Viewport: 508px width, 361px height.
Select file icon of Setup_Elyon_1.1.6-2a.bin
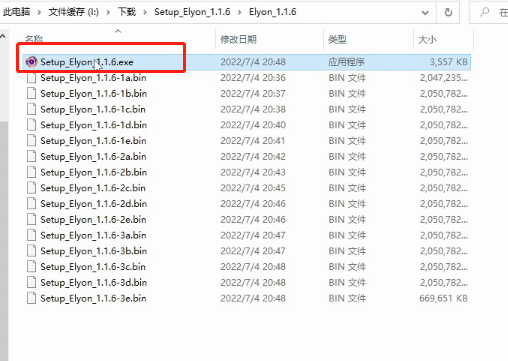coord(31,156)
